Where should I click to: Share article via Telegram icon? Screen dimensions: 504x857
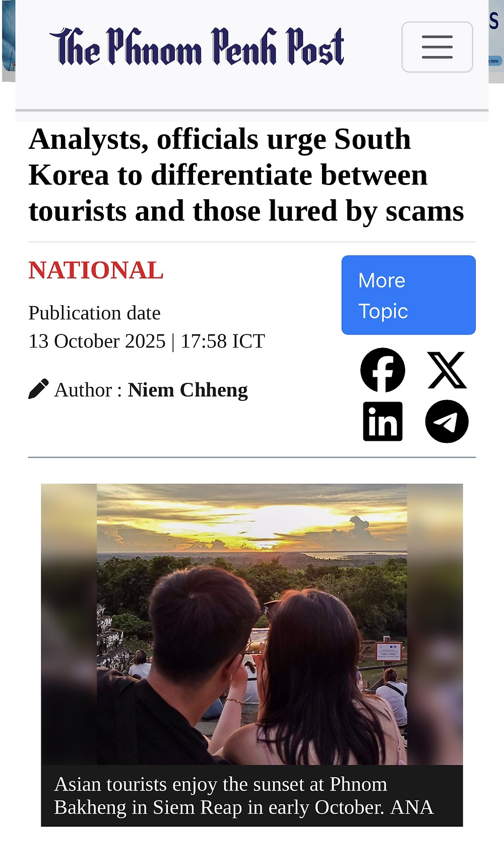click(x=447, y=421)
